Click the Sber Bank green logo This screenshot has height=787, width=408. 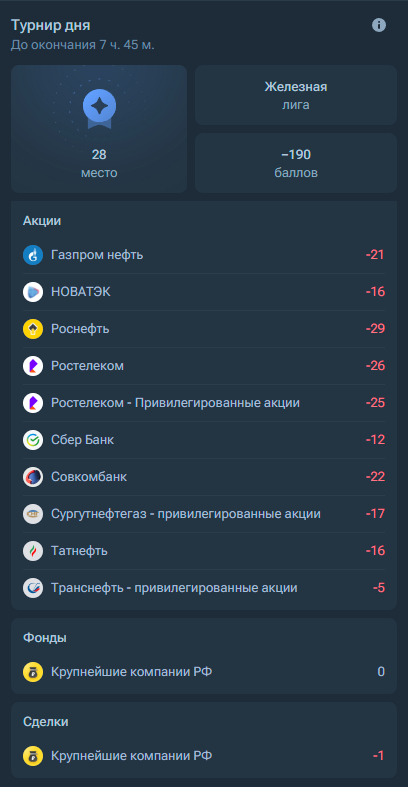(33, 440)
